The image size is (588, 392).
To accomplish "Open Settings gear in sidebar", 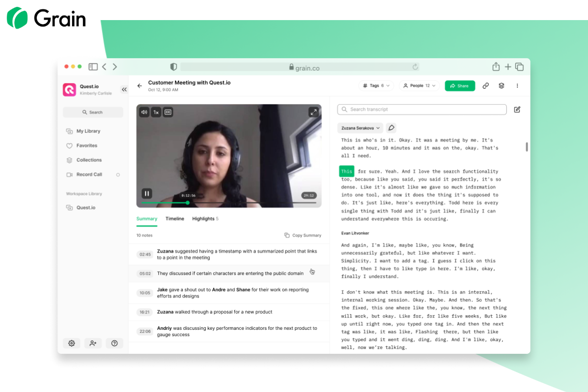I will [x=72, y=343].
